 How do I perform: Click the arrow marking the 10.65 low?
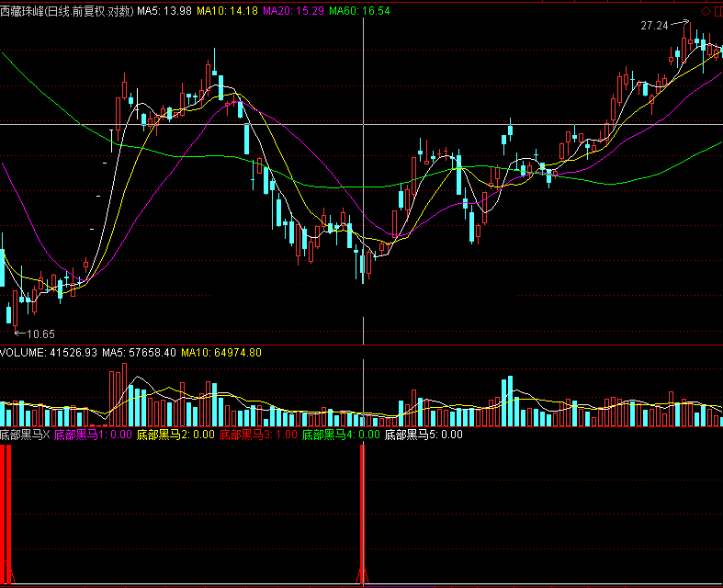(x=19, y=333)
